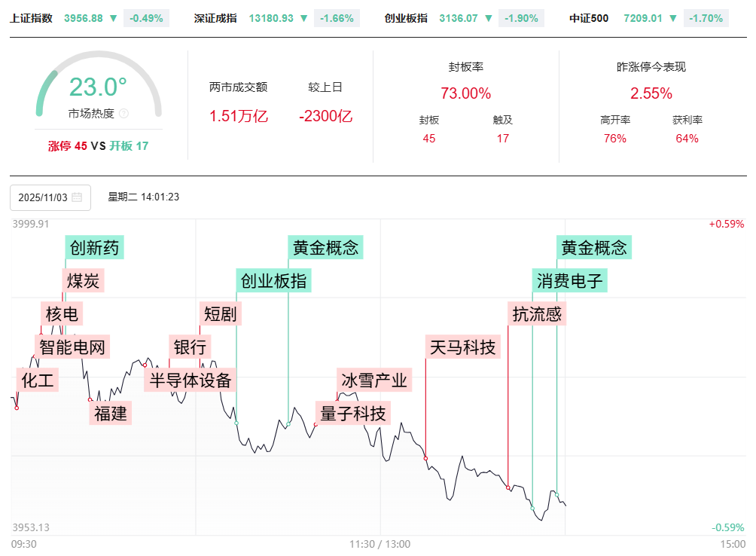This screenshot has width=756, height=556.
Task: Click the 消费电子 chart tag
Action: point(570,281)
